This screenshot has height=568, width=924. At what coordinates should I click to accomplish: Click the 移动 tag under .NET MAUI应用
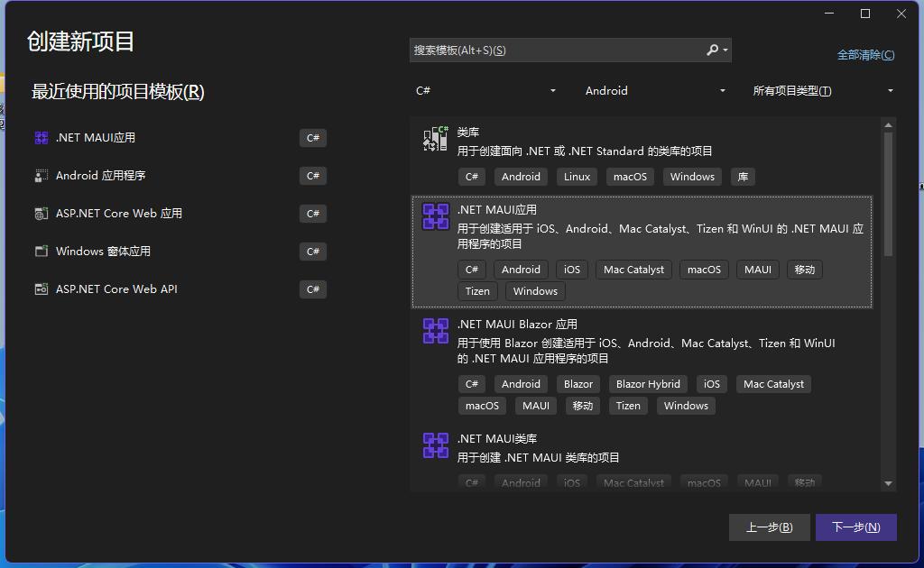pos(804,270)
